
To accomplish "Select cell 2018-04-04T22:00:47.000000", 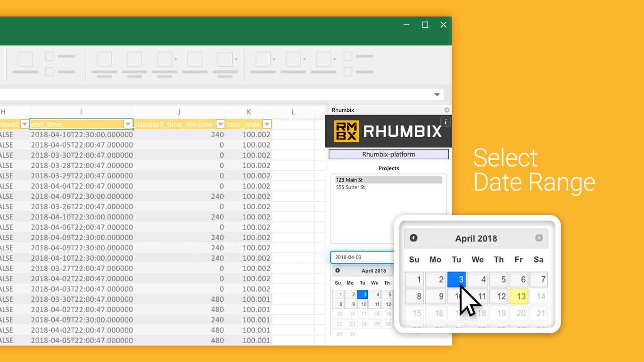I will tap(81, 186).
